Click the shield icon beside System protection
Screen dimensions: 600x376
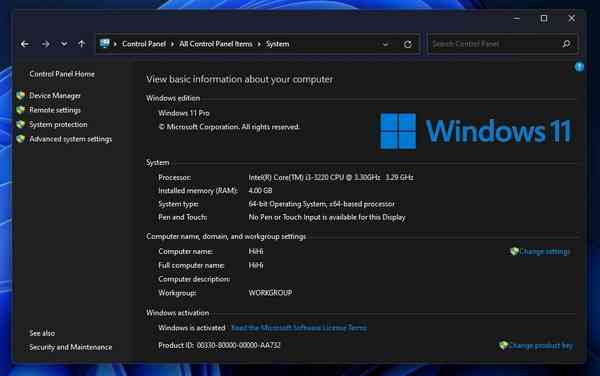point(21,124)
